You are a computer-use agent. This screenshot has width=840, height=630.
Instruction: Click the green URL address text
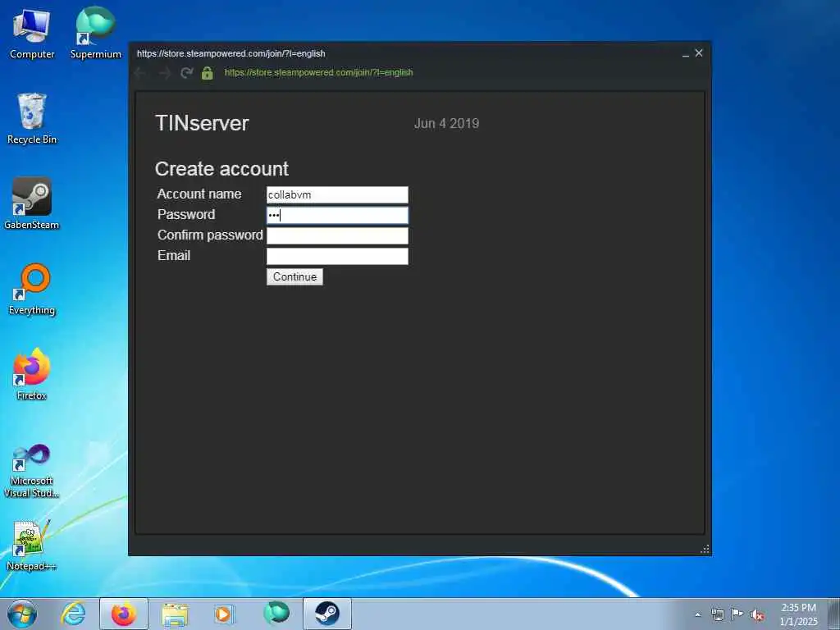click(319, 72)
